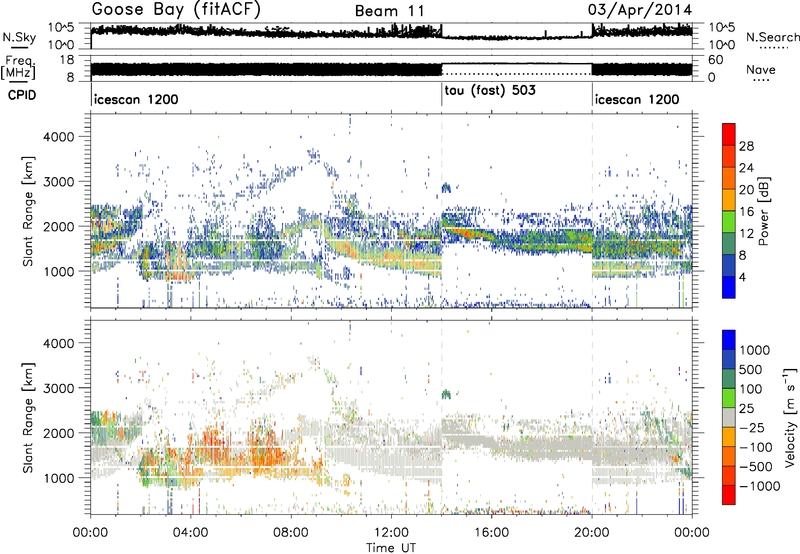Click the 'Beam 11' label
Screen dimensions: 800x554
click(390, 11)
